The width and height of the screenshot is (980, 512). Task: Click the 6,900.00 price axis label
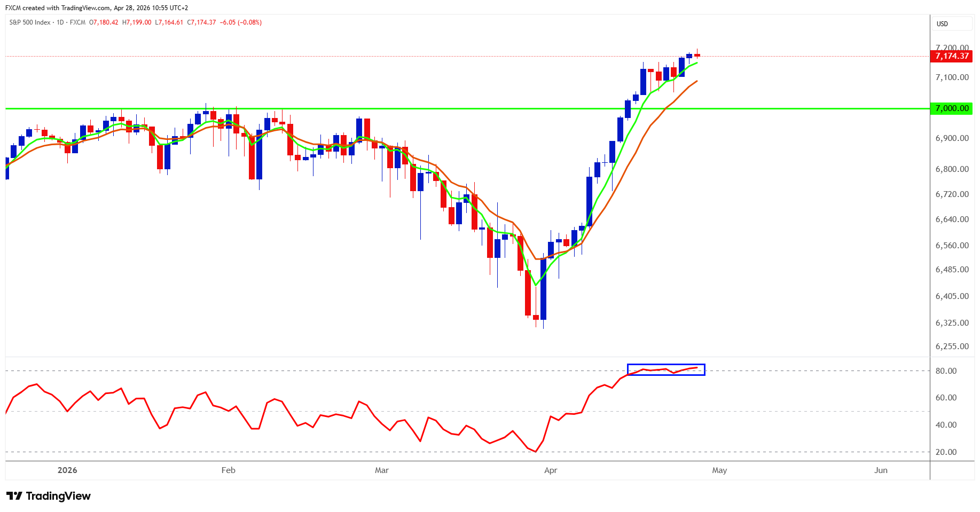pos(952,138)
